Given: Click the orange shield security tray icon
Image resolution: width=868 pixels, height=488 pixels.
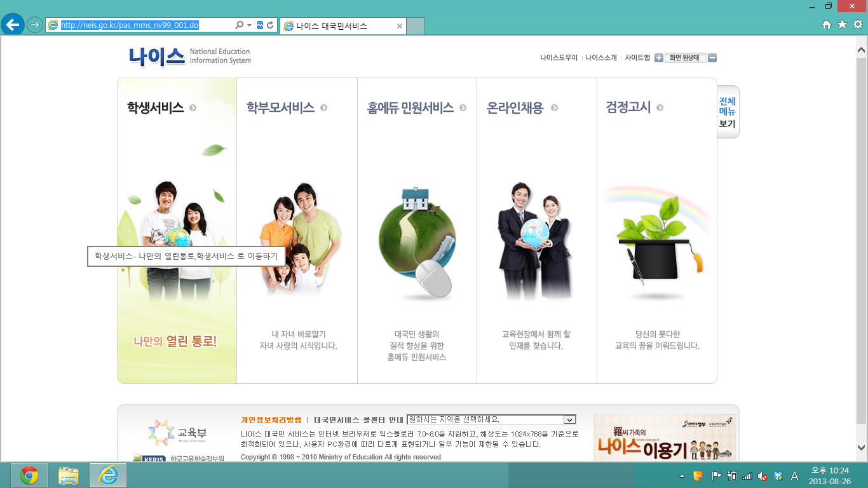Looking at the screenshot, I should (x=698, y=476).
